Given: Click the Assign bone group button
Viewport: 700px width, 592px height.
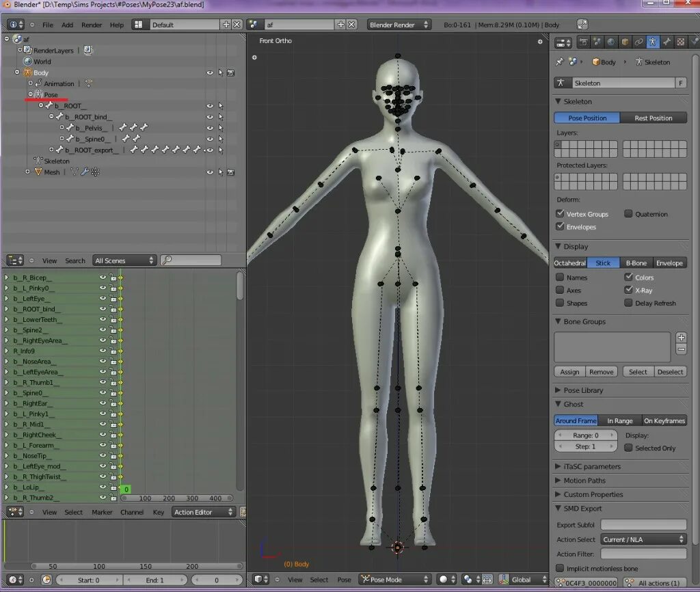Looking at the screenshot, I should click(x=569, y=371).
